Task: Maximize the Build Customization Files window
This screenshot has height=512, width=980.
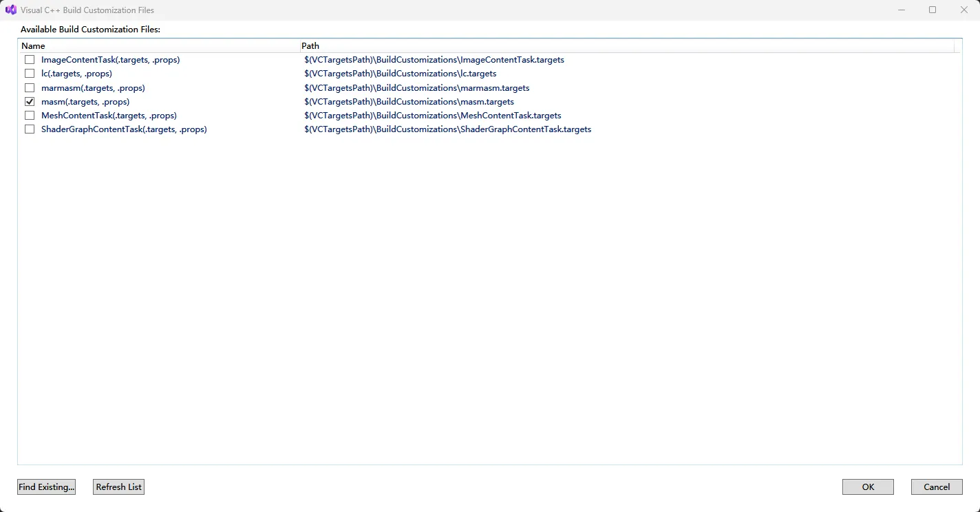Action: 933,10
